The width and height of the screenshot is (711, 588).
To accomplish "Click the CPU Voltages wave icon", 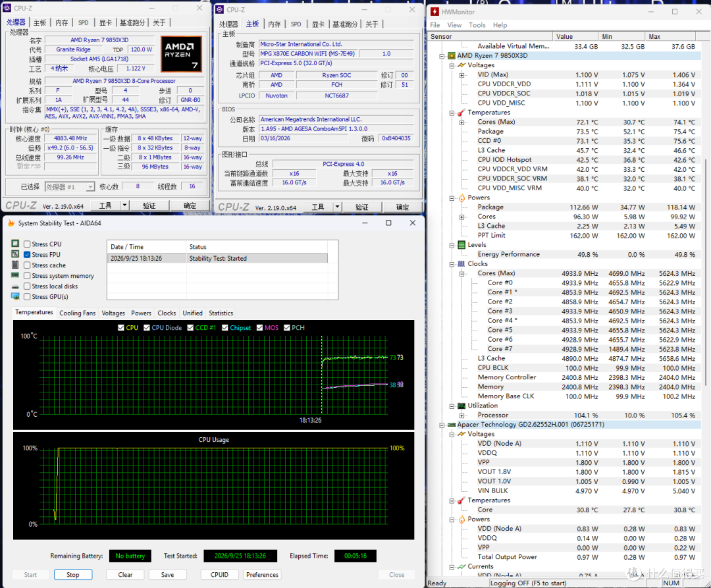I will pyautogui.click(x=461, y=65).
